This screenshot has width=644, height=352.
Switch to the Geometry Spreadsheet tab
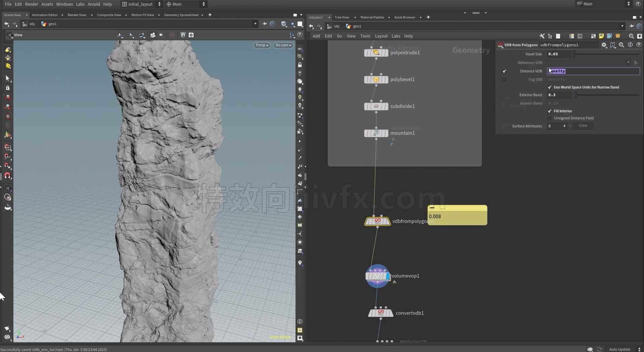point(181,15)
